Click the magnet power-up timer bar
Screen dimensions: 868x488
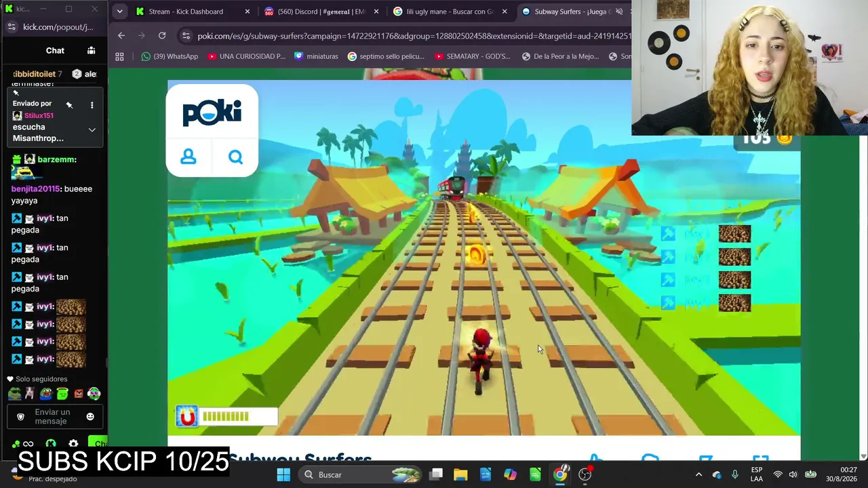pyautogui.click(x=238, y=416)
